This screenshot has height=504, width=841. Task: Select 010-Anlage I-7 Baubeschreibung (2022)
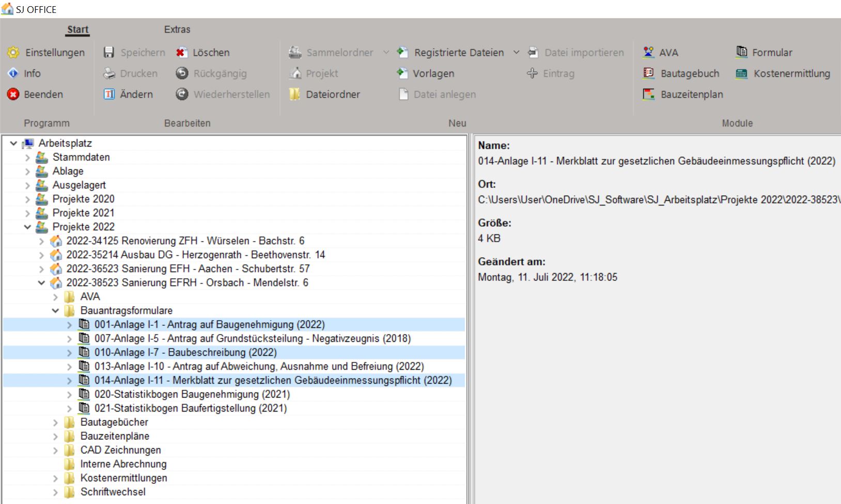(185, 352)
